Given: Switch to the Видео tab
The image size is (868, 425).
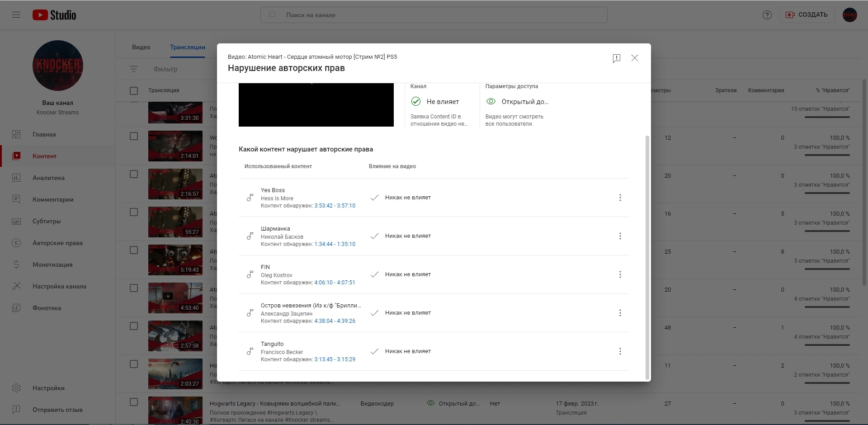Looking at the screenshot, I should 141,47.
